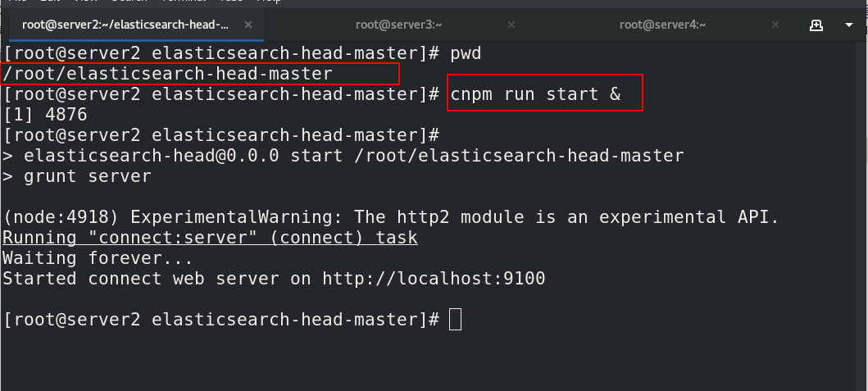The height and width of the screenshot is (391, 868).
Task: Click the '[1] 4876' job line
Action: click(x=45, y=115)
